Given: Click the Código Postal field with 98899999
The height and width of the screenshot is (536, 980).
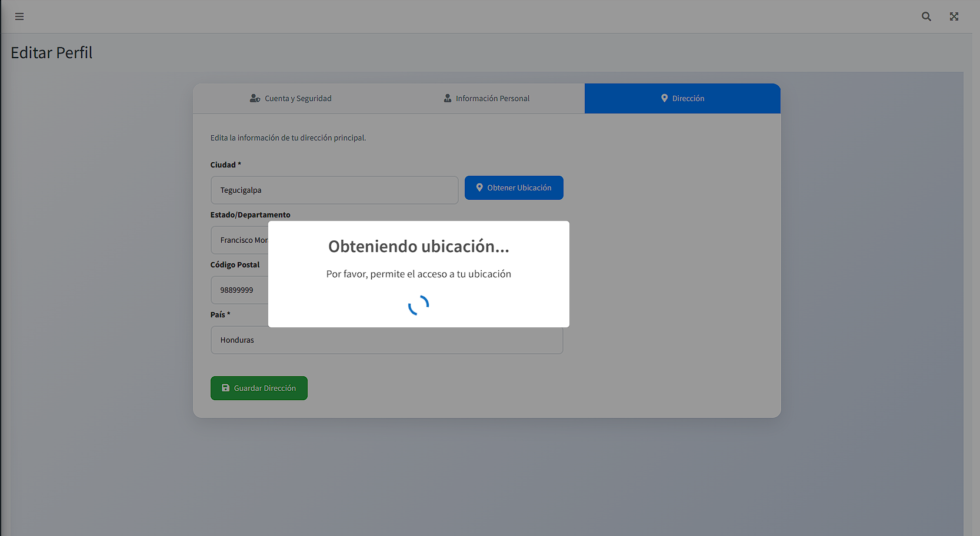Looking at the screenshot, I should [x=239, y=290].
